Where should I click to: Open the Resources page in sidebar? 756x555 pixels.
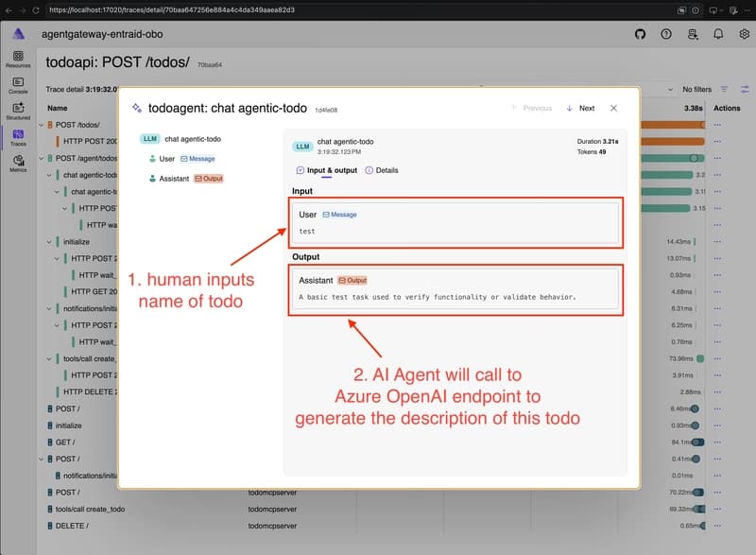(18, 60)
